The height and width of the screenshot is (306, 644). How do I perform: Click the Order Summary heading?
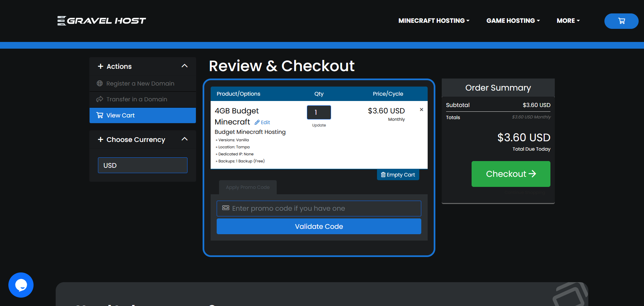point(498,88)
